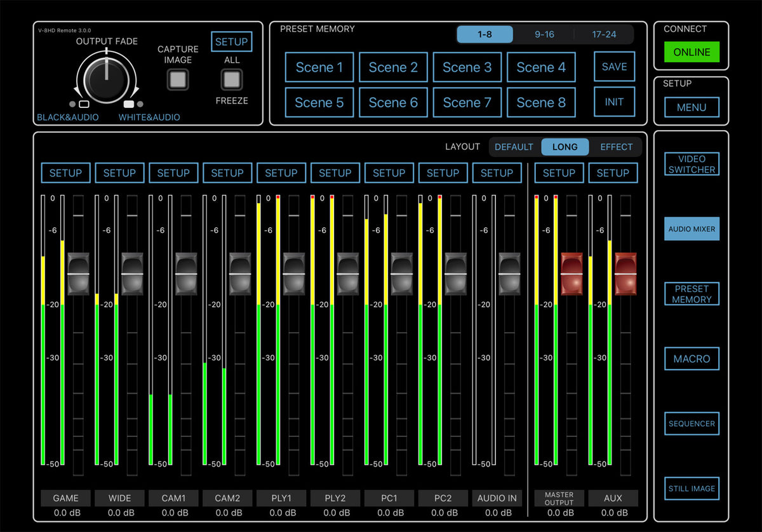Open the SEQUENCER panel

tap(692, 423)
